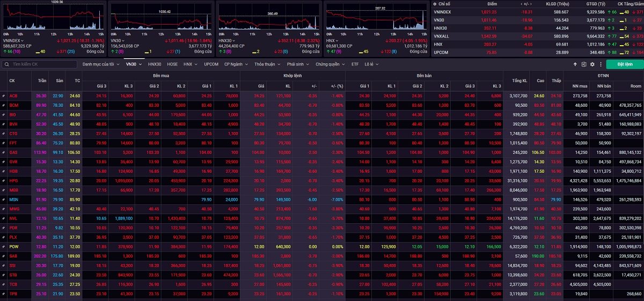The image size is (644, 301).
Task: Focus the Tìm kiếm CK search field
Action: pyautogui.click(x=39, y=64)
